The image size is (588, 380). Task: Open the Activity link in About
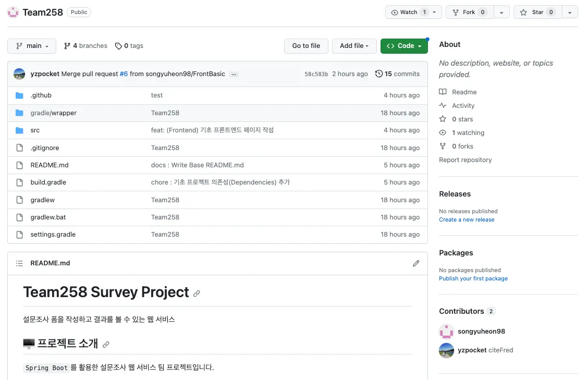(x=463, y=106)
